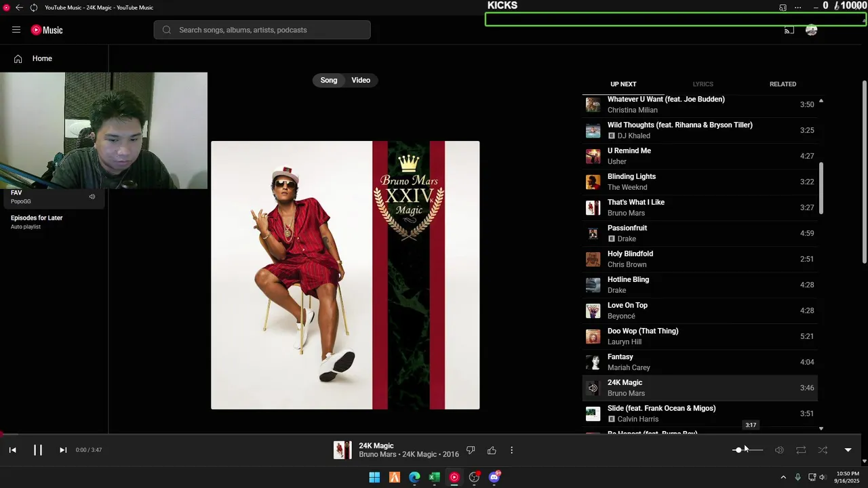Open the UP NEXT tab
The width and height of the screenshot is (868, 488).
coord(623,84)
